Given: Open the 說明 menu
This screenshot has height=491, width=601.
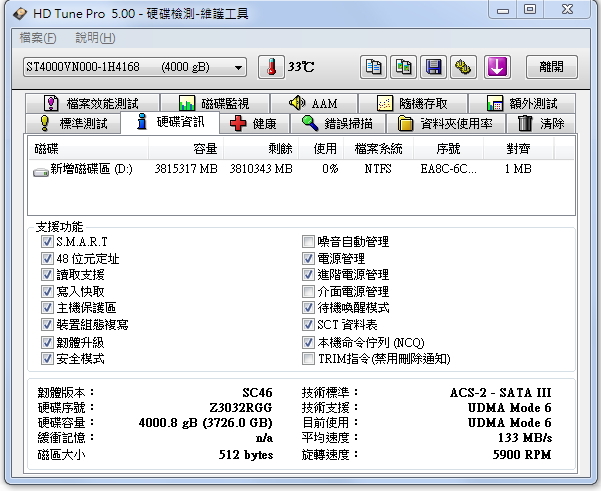Looking at the screenshot, I should point(95,38).
